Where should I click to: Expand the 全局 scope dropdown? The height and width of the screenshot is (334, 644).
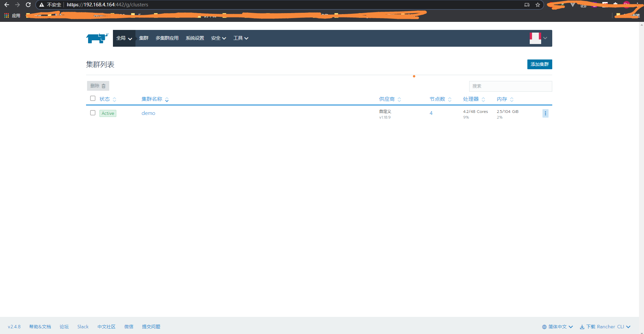(124, 38)
